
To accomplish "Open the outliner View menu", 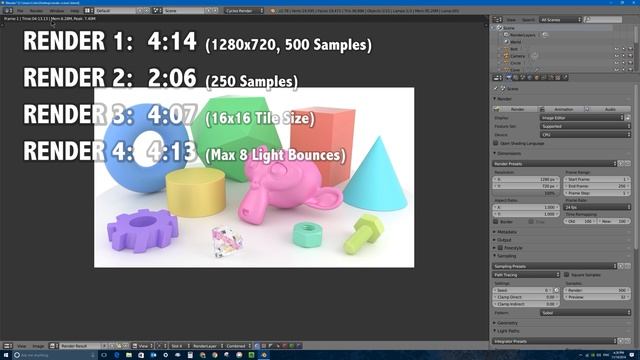I will coord(511,20).
